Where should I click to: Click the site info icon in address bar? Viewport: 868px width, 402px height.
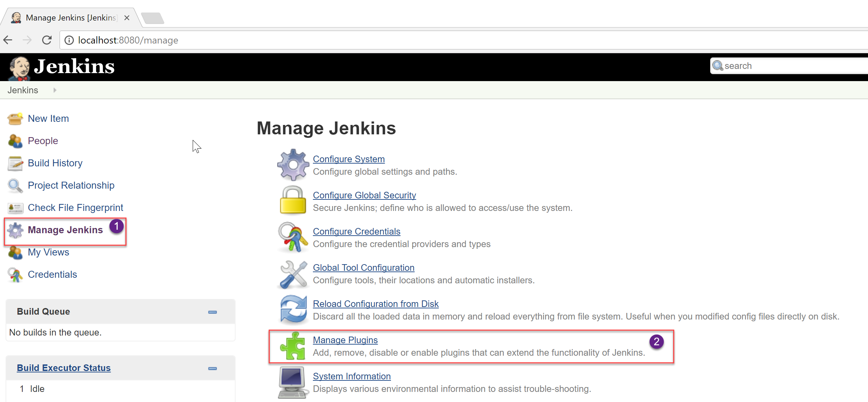click(69, 40)
